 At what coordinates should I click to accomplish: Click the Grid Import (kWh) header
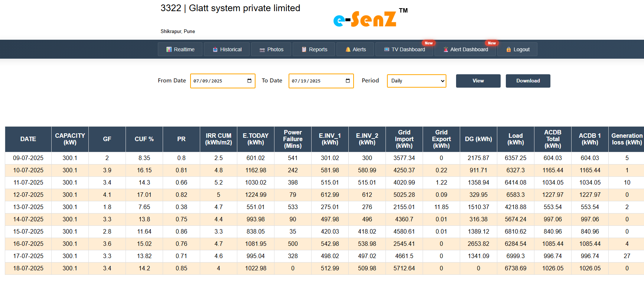pos(404,139)
